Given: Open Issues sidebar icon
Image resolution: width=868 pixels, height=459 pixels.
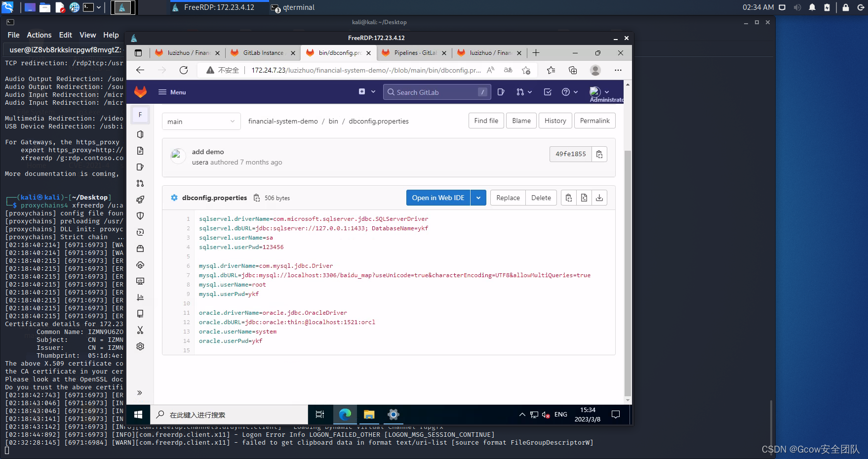Looking at the screenshot, I should [x=140, y=167].
